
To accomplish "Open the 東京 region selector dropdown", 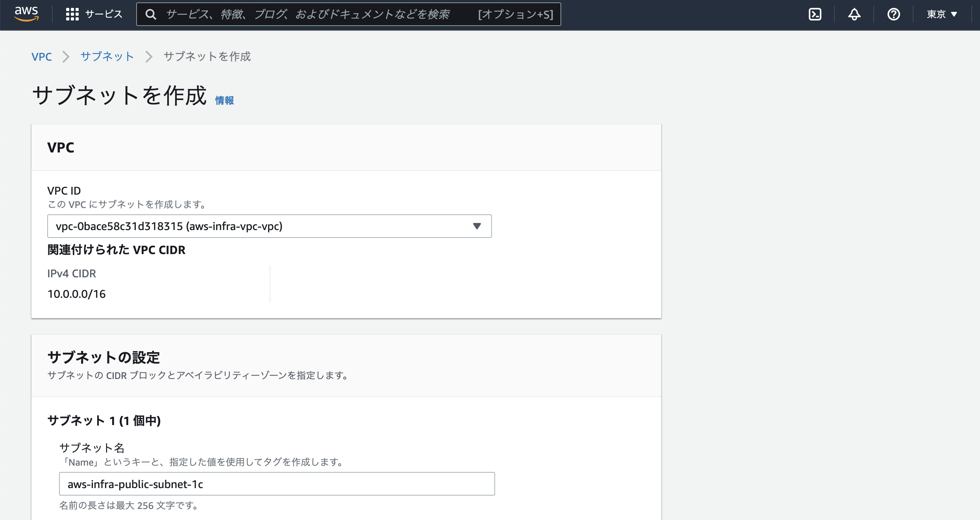I will click(x=941, y=14).
